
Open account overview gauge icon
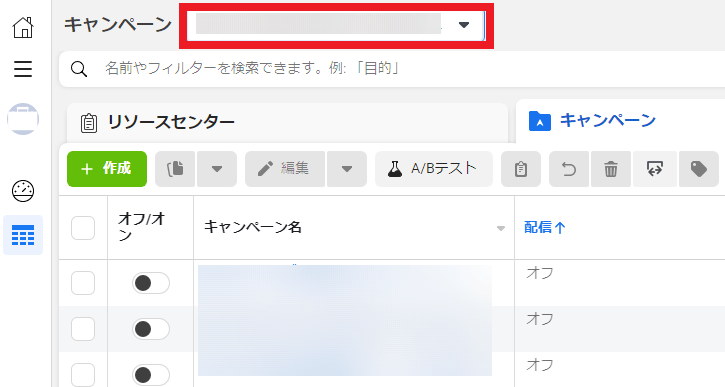pyautogui.click(x=23, y=190)
